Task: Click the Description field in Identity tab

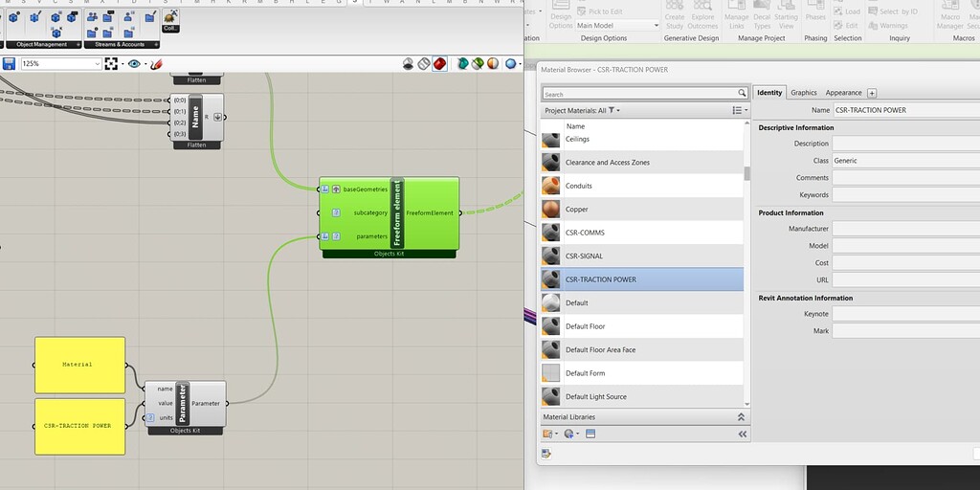Action: coord(906,144)
